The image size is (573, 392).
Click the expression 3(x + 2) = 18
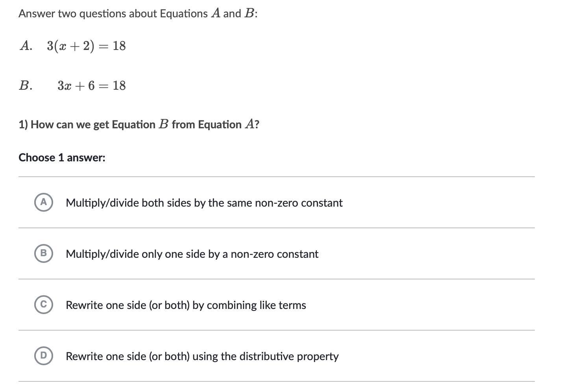coord(86,46)
